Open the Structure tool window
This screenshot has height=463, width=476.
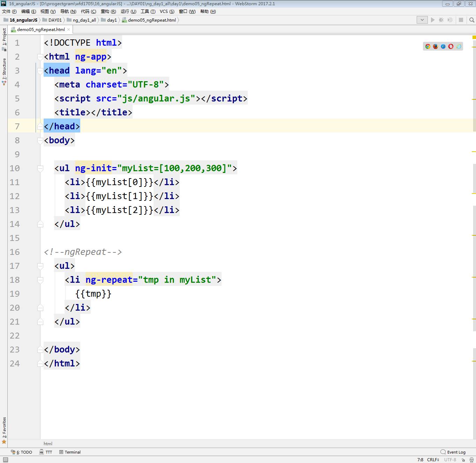[4, 72]
